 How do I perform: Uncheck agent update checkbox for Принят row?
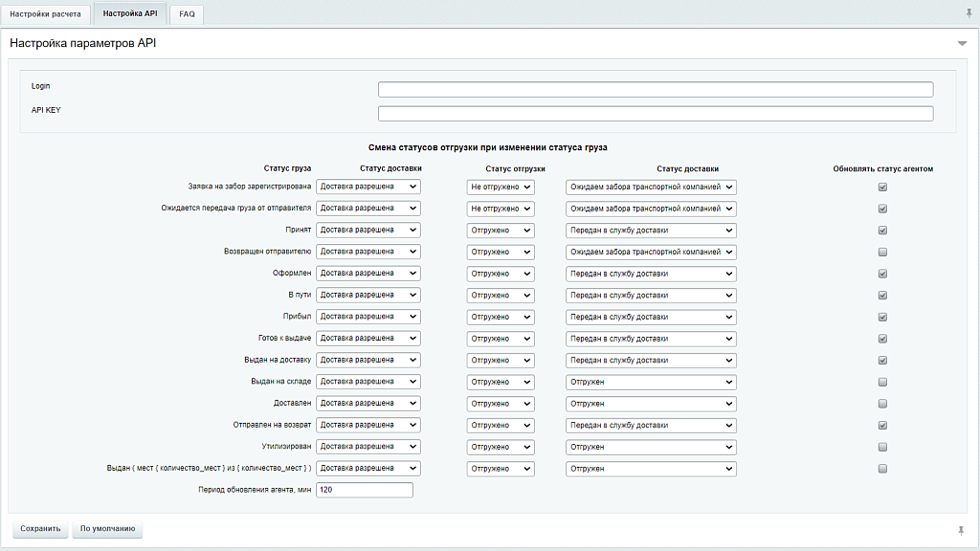(x=882, y=231)
